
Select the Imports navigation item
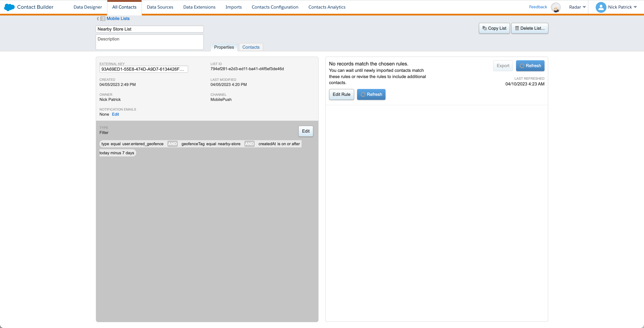(233, 7)
